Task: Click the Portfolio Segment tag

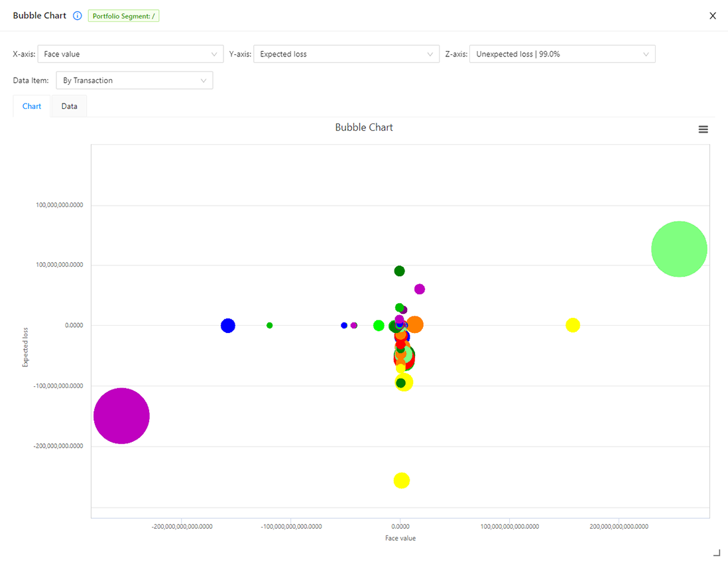Action: [123, 16]
